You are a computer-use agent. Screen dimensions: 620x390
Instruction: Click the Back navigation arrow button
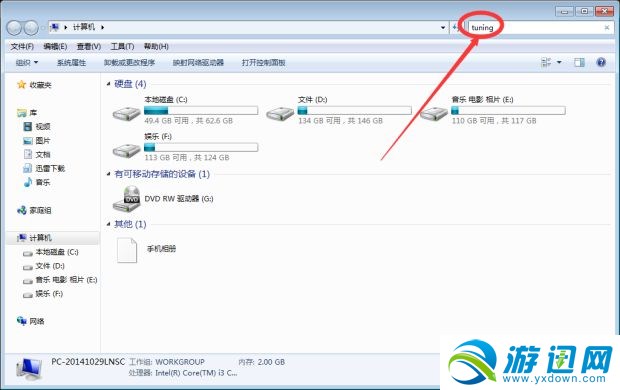pos(14,27)
